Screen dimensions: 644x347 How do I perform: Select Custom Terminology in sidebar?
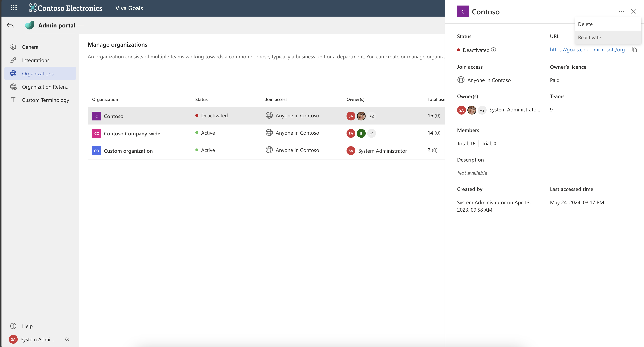(x=45, y=100)
